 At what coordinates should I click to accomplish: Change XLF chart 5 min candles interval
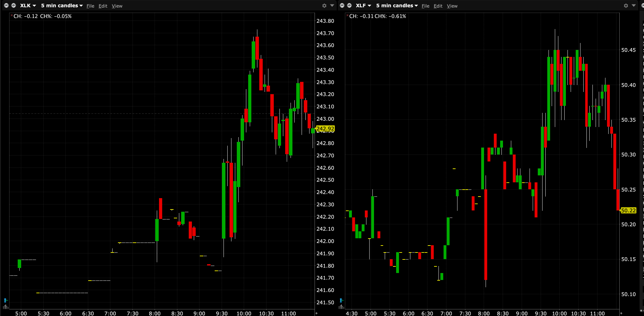[x=397, y=6]
